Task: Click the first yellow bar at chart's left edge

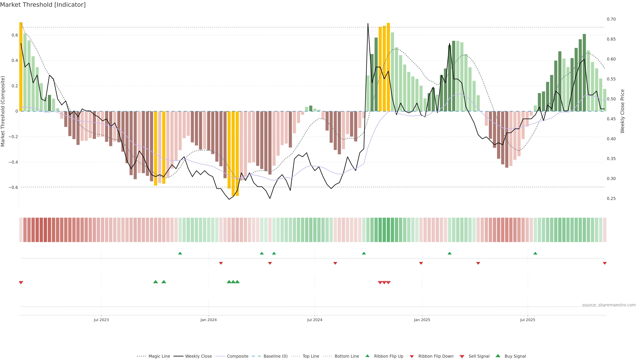Action: pos(21,67)
